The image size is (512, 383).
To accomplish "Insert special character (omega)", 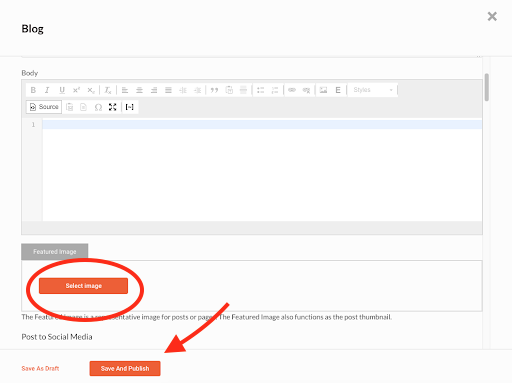I will pyautogui.click(x=98, y=107).
